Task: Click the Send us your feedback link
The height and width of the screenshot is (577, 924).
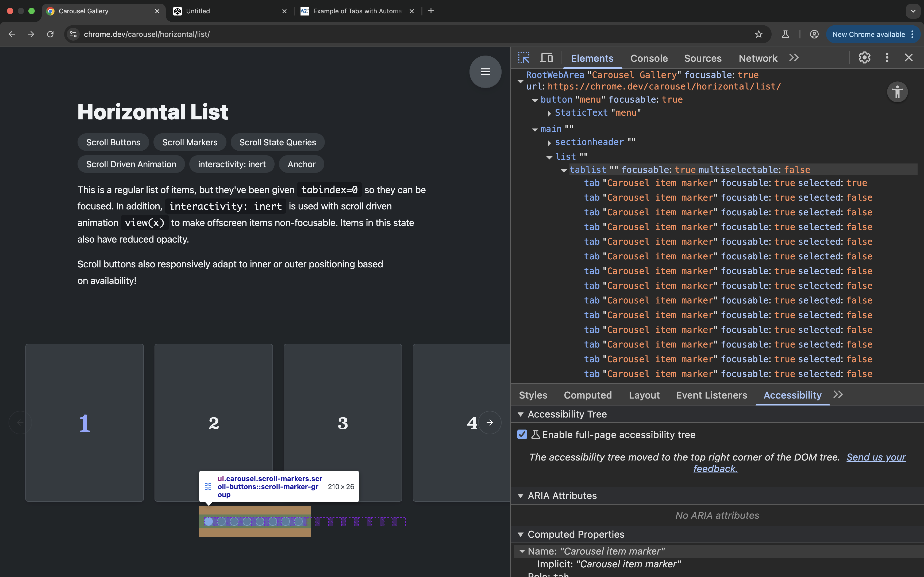Action: click(x=876, y=457)
